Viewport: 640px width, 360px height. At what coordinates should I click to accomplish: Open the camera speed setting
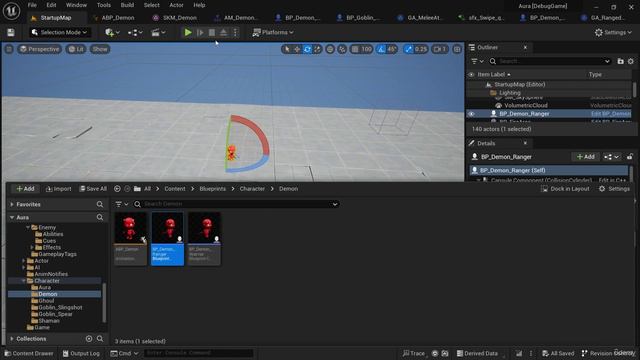click(440, 49)
